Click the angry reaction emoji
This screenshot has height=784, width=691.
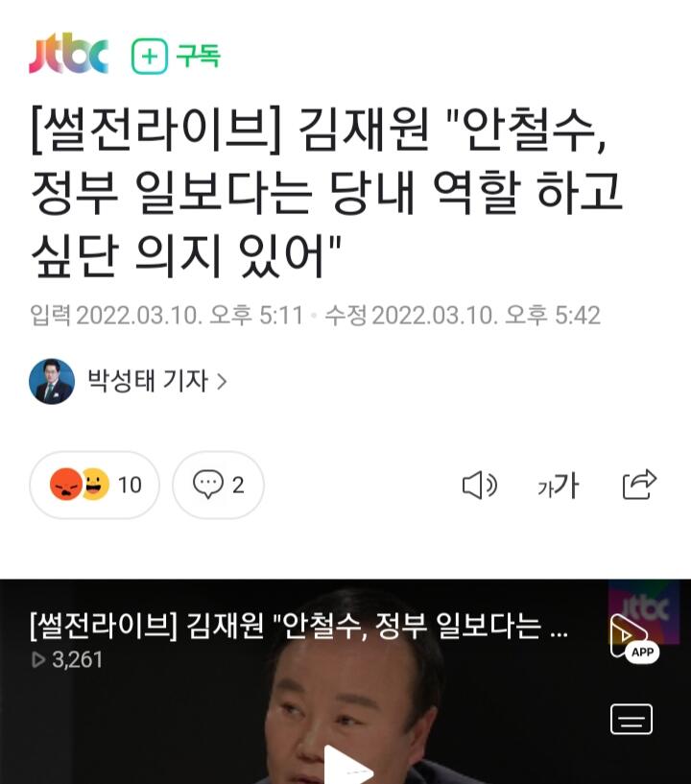(66, 484)
